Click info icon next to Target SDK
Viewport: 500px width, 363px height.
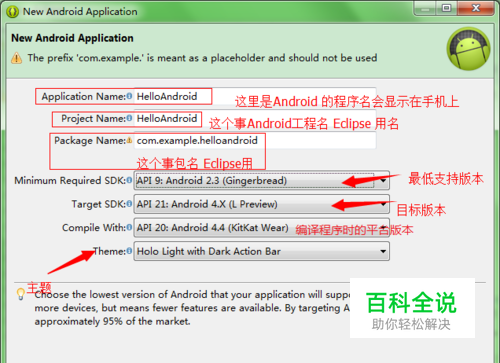(x=129, y=204)
